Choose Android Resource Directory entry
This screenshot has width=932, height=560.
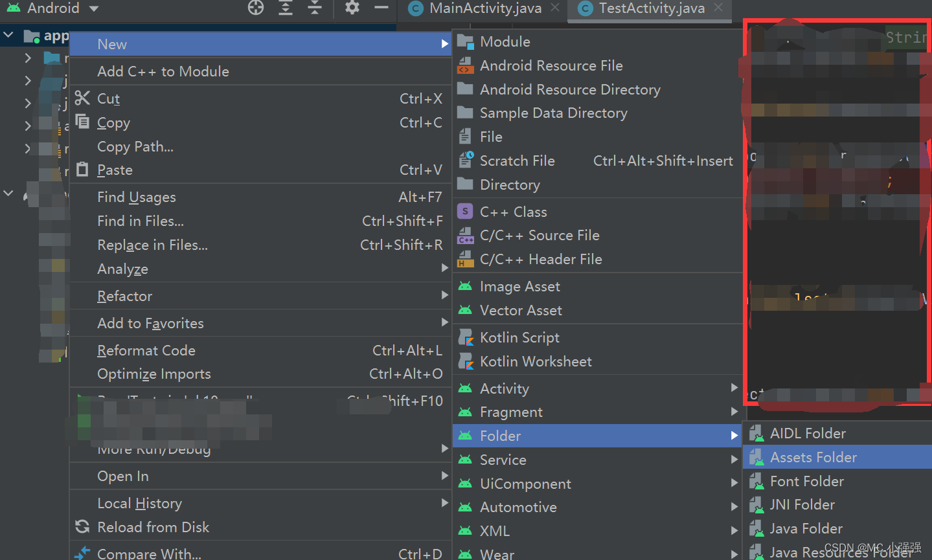tap(597, 89)
